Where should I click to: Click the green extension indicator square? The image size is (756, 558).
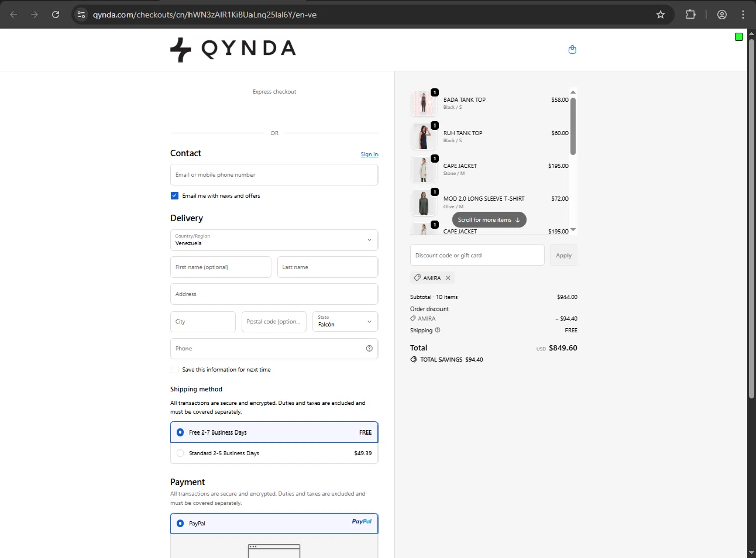coord(739,37)
